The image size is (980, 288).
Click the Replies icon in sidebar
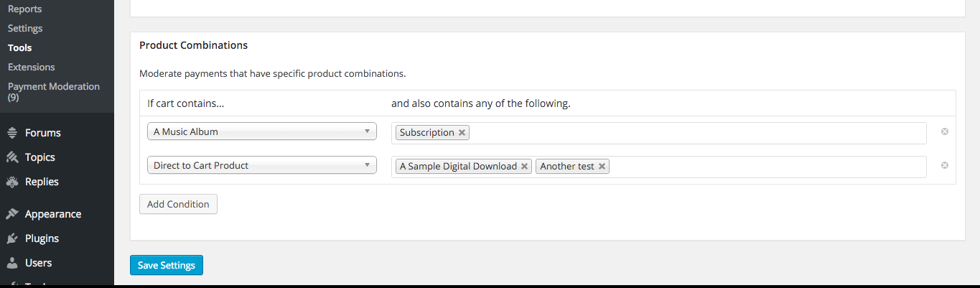[x=11, y=182]
